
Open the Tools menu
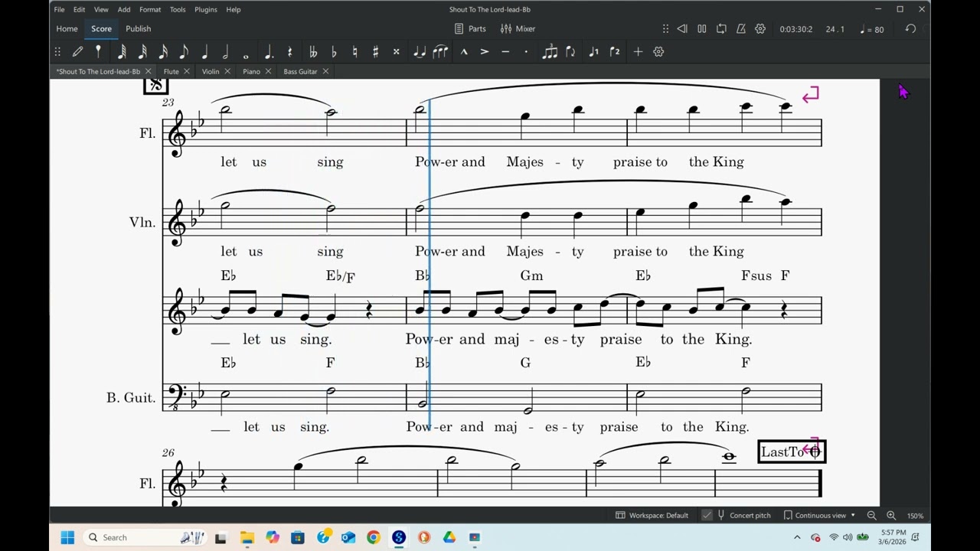178,9
